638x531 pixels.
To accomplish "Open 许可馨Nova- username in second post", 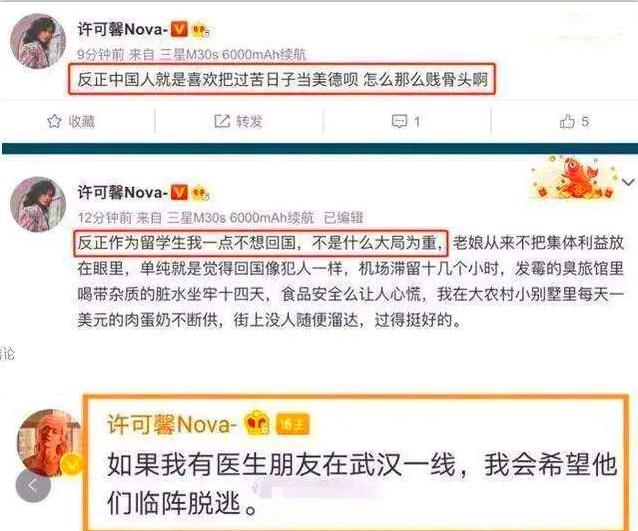I will (122, 192).
